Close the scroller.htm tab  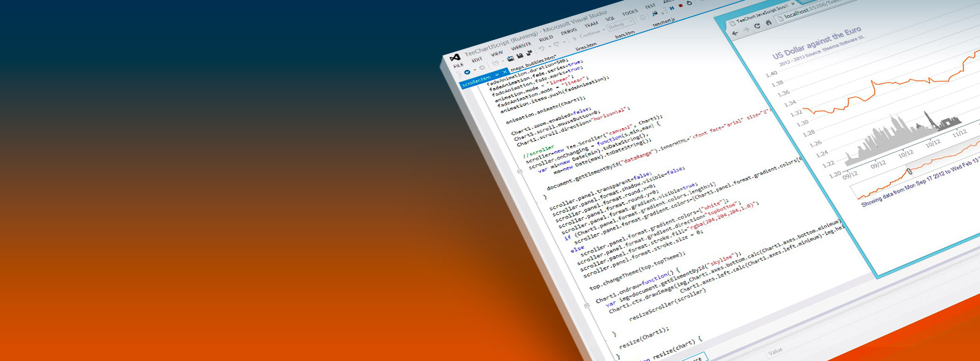(505, 72)
